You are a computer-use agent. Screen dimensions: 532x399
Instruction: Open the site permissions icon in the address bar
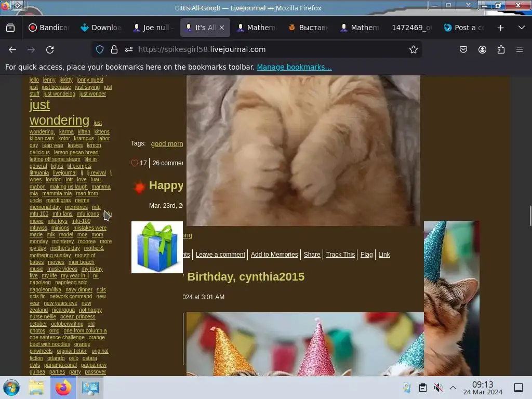pyautogui.click(x=129, y=49)
